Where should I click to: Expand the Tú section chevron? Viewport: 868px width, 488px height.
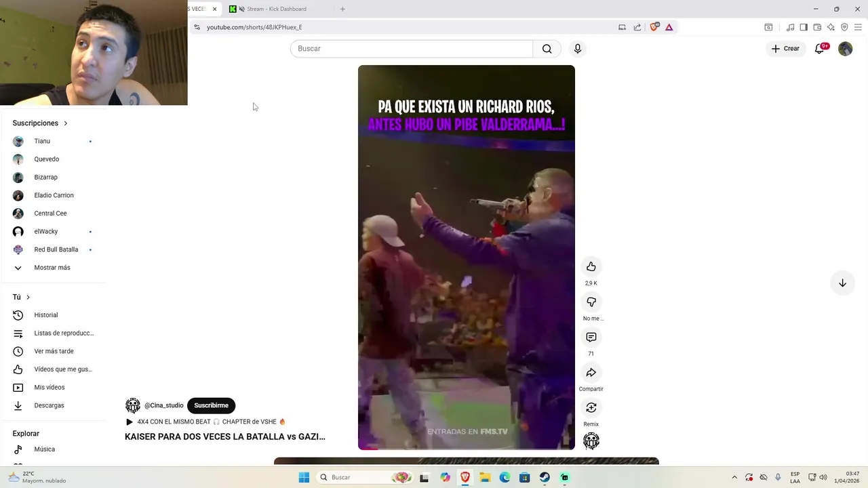point(28,297)
